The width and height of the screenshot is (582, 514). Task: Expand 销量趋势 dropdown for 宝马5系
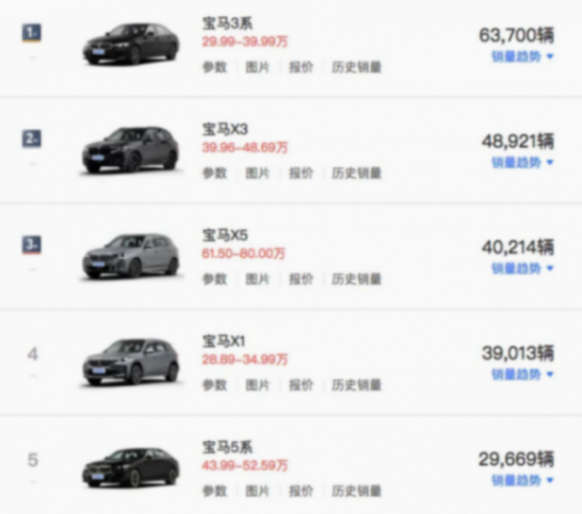coord(523,480)
